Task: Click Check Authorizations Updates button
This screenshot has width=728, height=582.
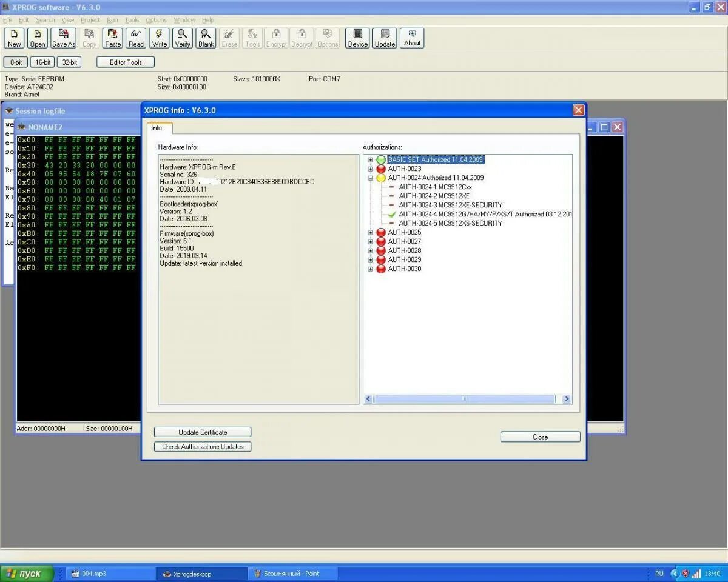Action: point(203,447)
